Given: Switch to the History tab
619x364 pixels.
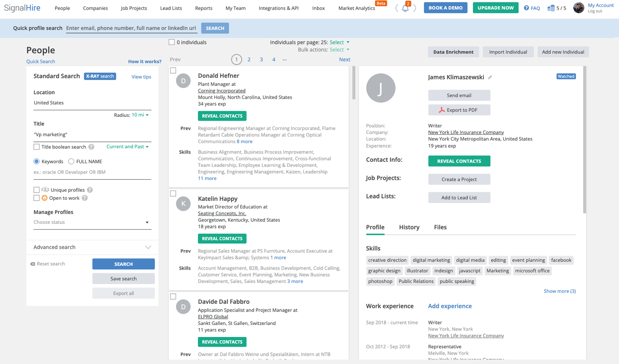Looking at the screenshot, I should pyautogui.click(x=409, y=227).
